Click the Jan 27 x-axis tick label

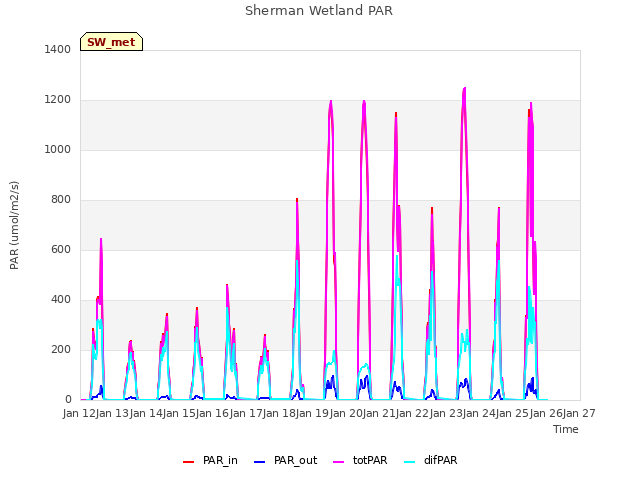[x=579, y=413]
